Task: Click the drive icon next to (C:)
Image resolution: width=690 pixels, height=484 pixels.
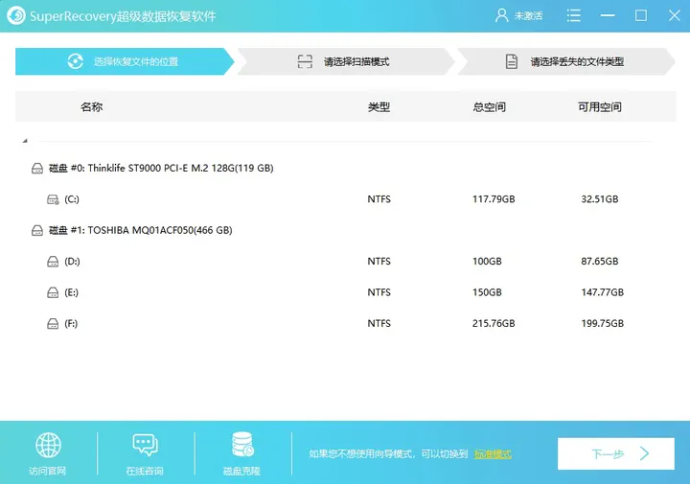Action: click(x=53, y=200)
